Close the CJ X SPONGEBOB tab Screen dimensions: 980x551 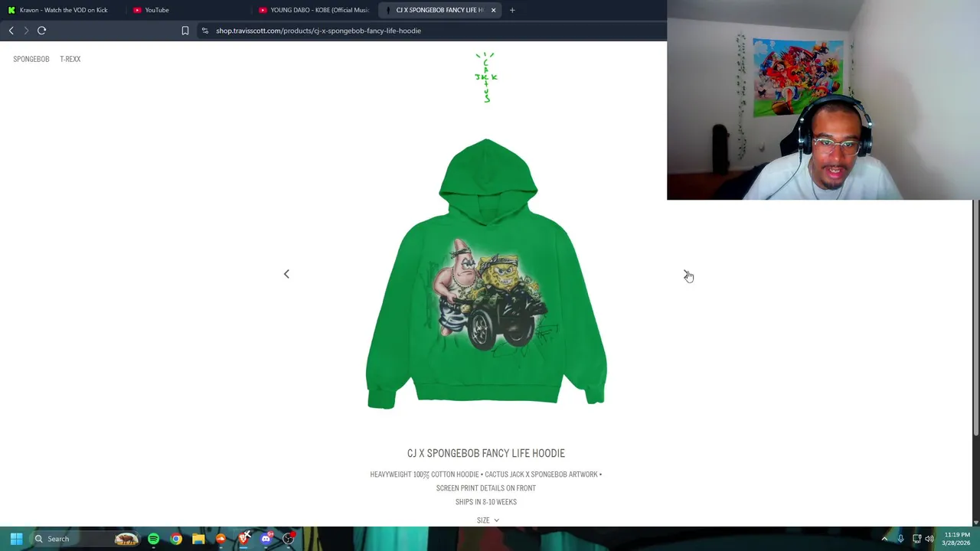493,10
